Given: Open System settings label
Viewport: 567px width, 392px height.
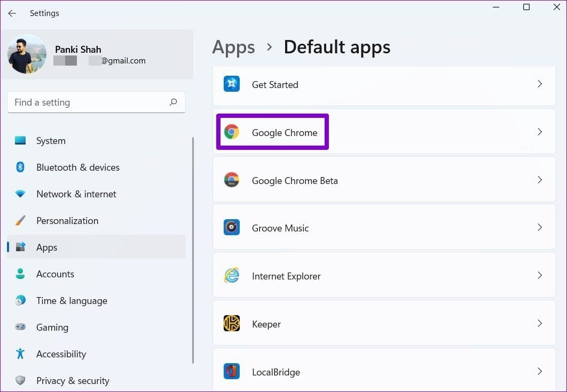Looking at the screenshot, I should tap(51, 141).
